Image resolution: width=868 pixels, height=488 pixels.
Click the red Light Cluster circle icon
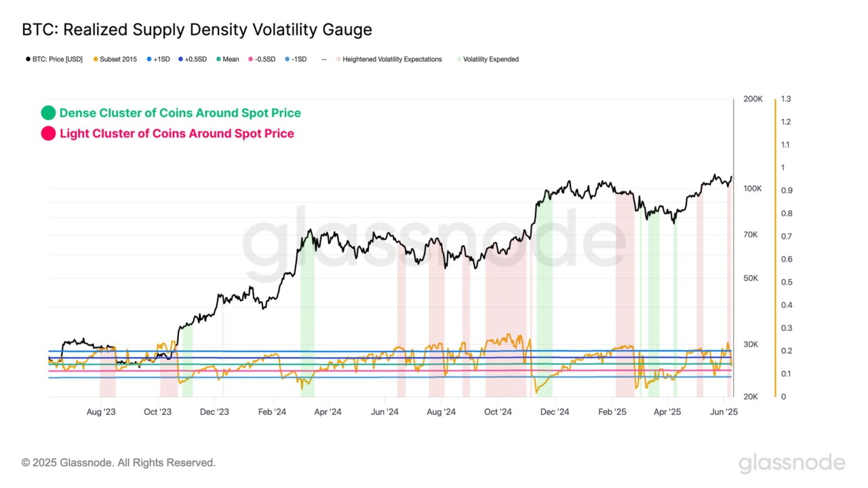click(48, 134)
